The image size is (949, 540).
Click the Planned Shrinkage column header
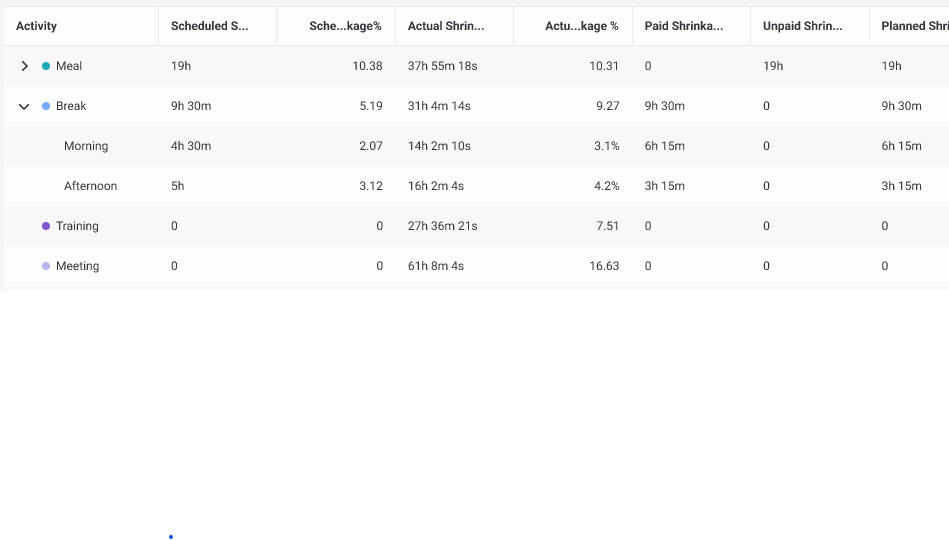914,26
